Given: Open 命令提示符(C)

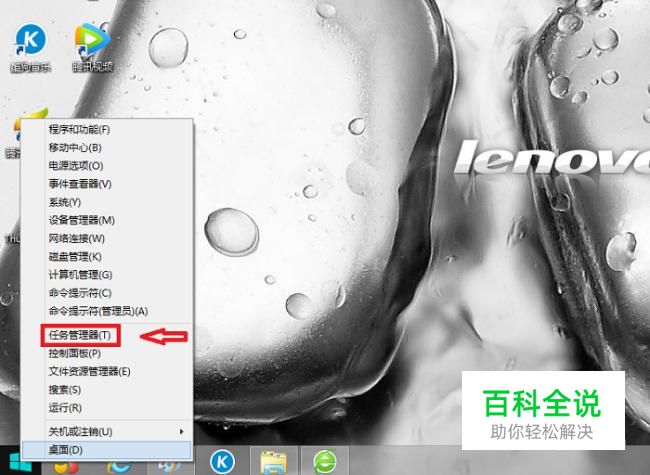Looking at the screenshot, I should coord(107,293).
